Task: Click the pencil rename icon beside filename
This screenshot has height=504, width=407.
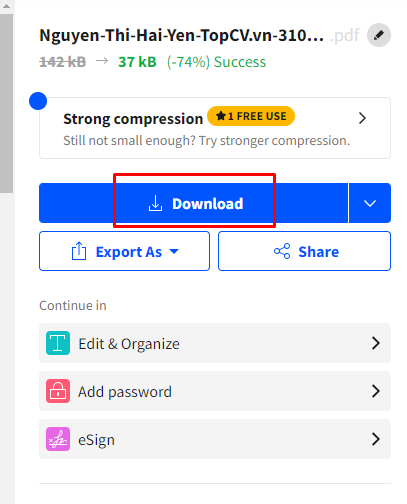Action: click(379, 35)
